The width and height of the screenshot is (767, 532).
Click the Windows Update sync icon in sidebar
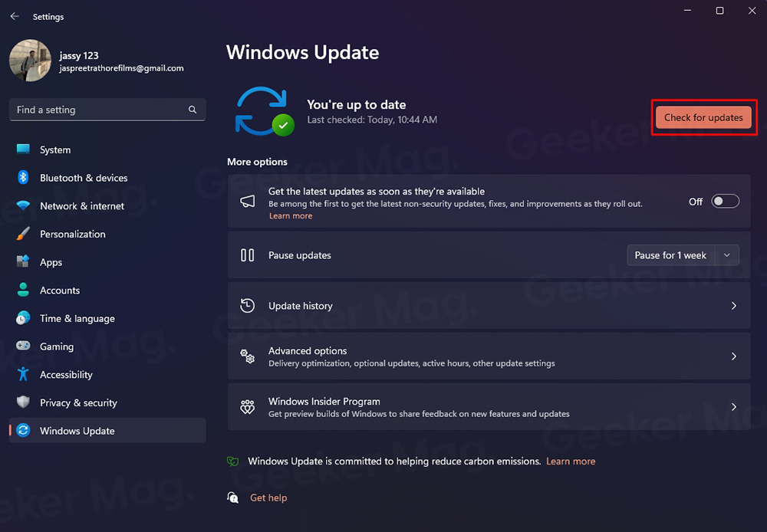(x=23, y=430)
